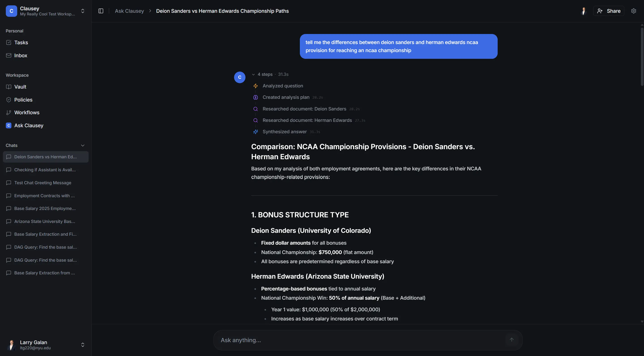Toggle the sidebar panel icon
Viewport: 644px width, 356px height.
pyautogui.click(x=101, y=11)
